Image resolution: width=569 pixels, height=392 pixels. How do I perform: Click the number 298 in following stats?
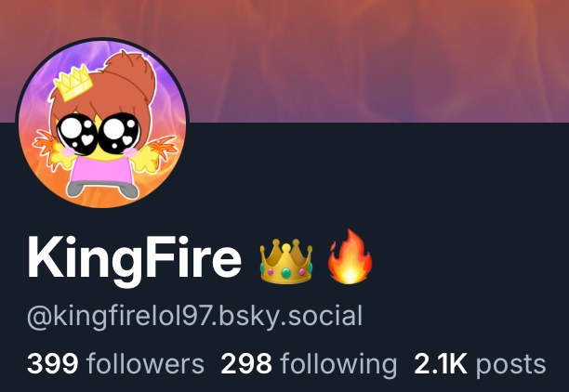(246, 364)
